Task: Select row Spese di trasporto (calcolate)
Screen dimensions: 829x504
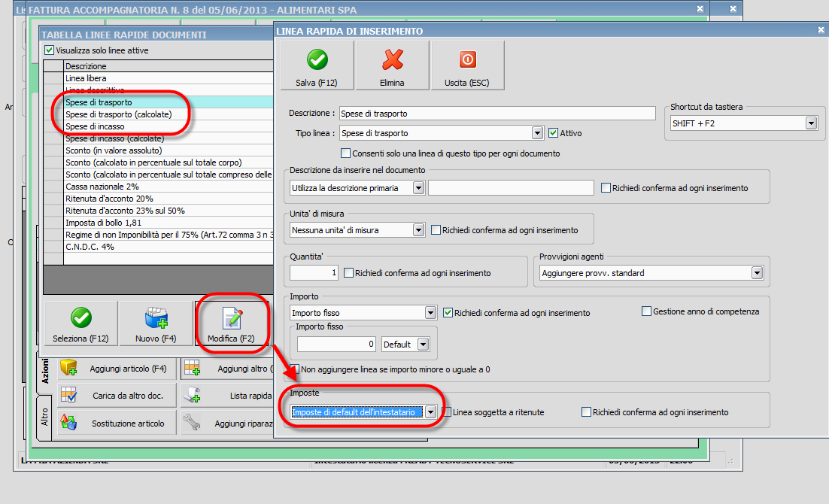Action: [x=168, y=114]
